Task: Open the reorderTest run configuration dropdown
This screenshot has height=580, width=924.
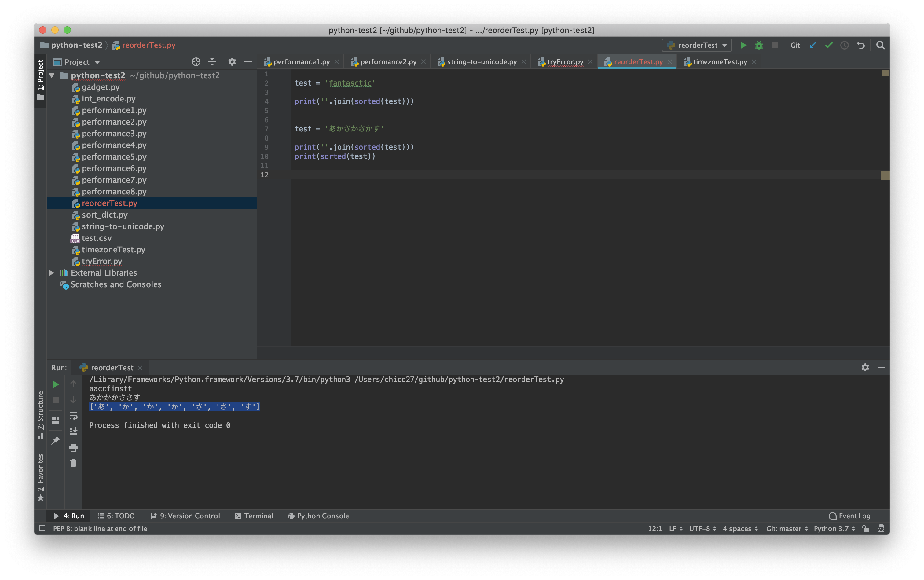Action: (697, 45)
